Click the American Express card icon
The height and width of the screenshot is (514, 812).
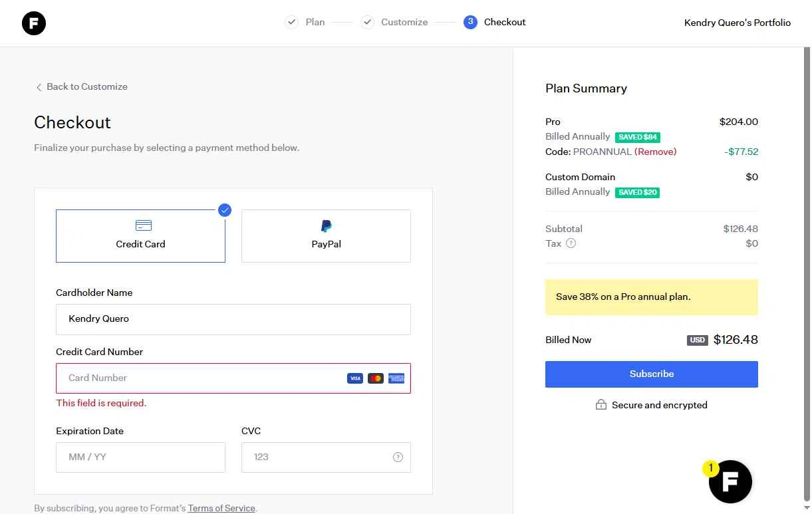[x=396, y=378]
